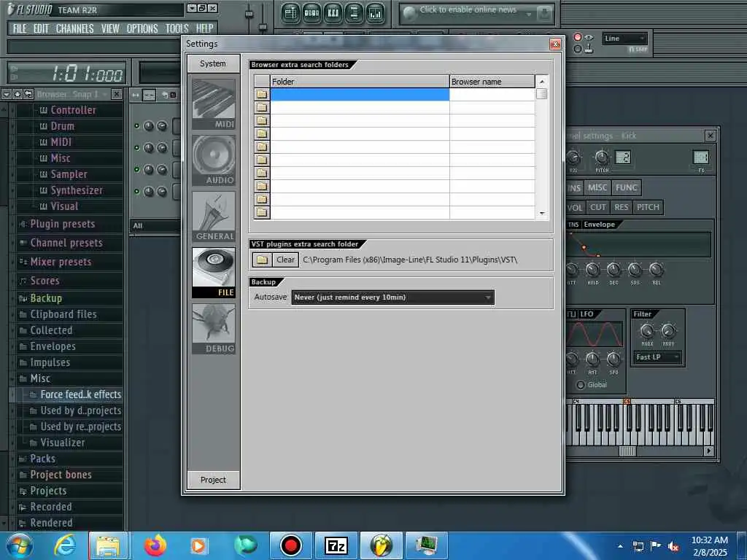Select the System settings section

pyautogui.click(x=214, y=63)
